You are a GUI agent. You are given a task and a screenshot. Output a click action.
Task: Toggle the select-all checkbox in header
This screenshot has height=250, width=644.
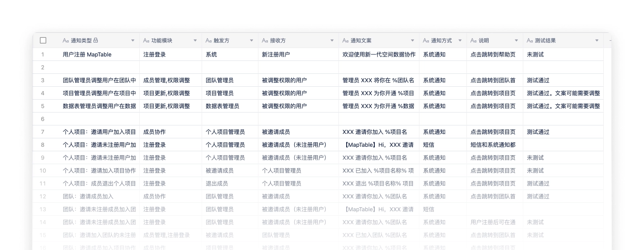(43, 40)
